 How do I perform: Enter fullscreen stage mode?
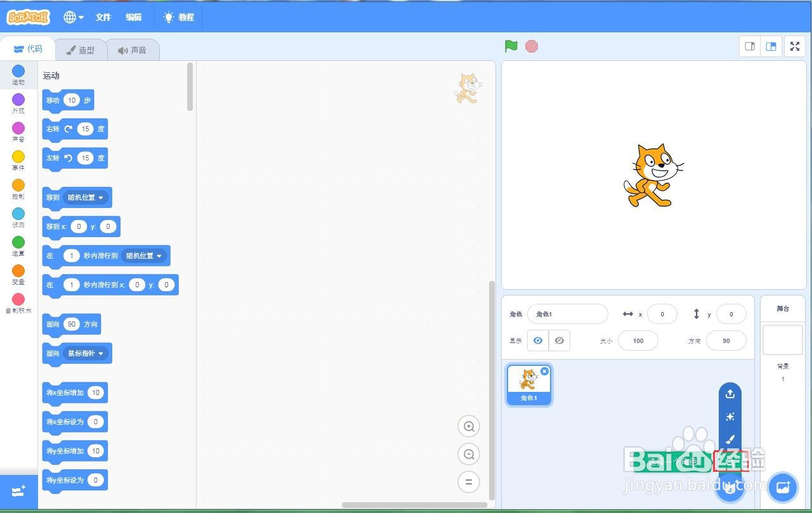(794, 46)
